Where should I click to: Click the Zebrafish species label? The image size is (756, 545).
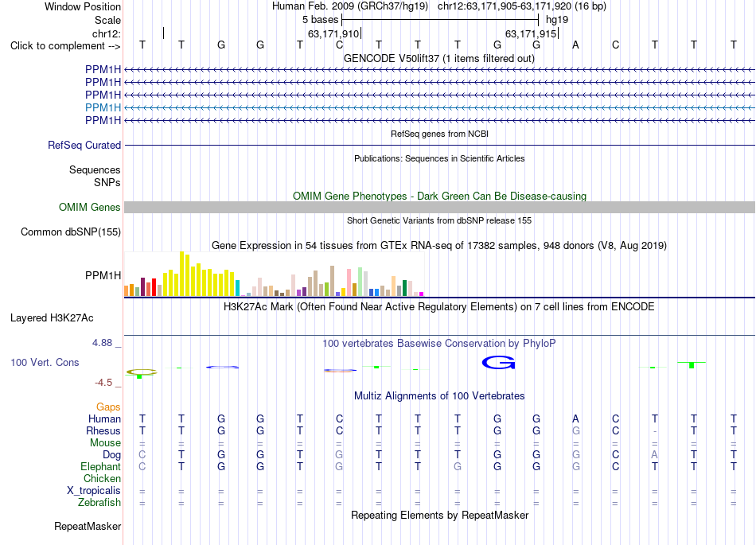pos(99,502)
